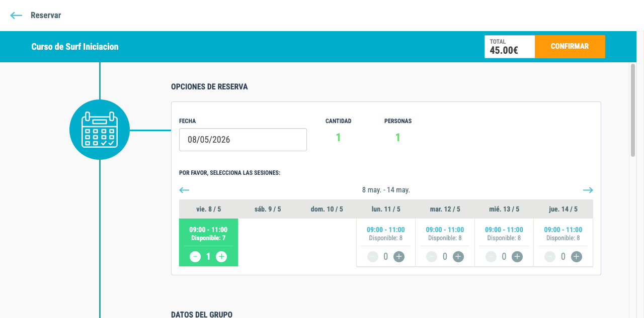Click the sáb. 9 / 5 column header
The height and width of the screenshot is (318, 644).
(268, 209)
